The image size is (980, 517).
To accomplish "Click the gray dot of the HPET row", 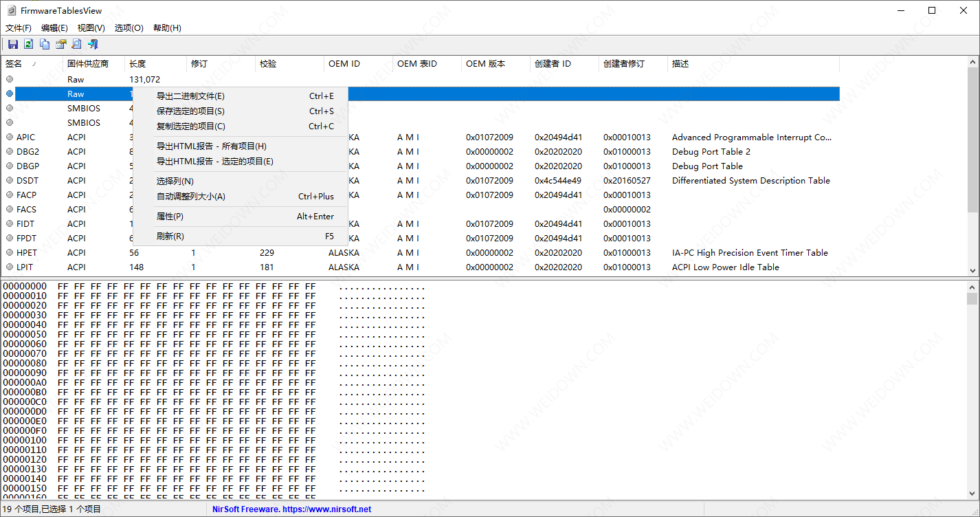I will click(10, 252).
